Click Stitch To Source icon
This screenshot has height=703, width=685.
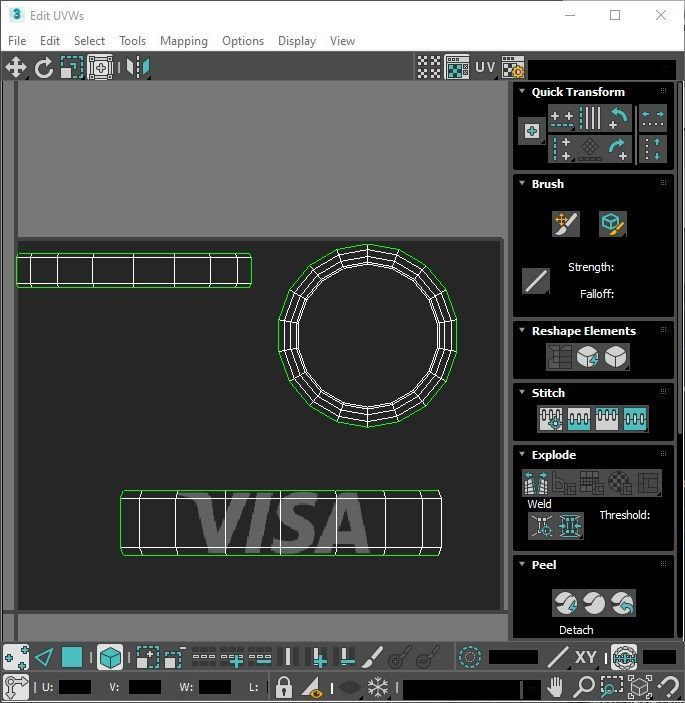pyautogui.click(x=607, y=419)
